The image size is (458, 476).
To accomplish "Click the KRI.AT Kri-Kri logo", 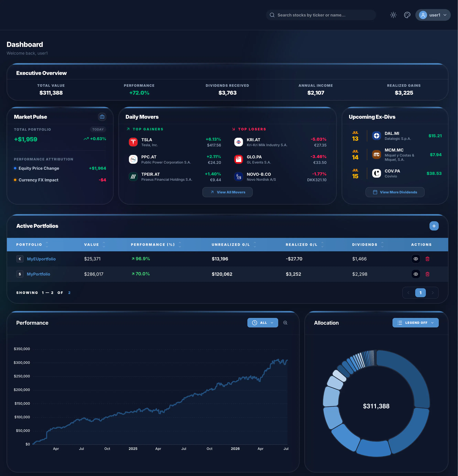I will [x=238, y=142].
